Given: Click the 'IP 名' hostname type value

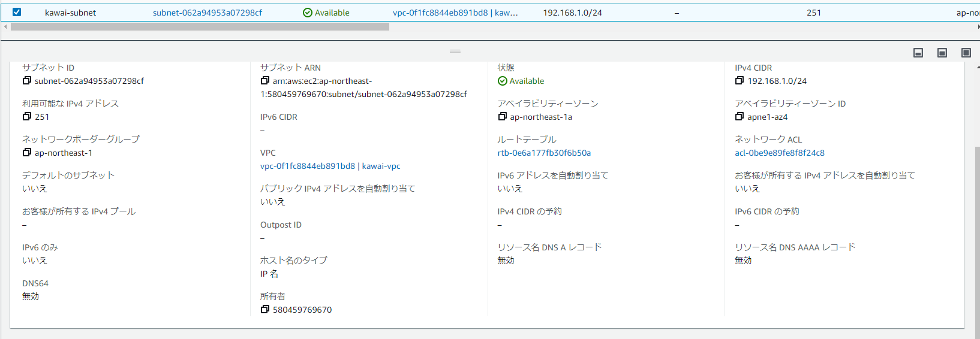Looking at the screenshot, I should (x=269, y=274).
